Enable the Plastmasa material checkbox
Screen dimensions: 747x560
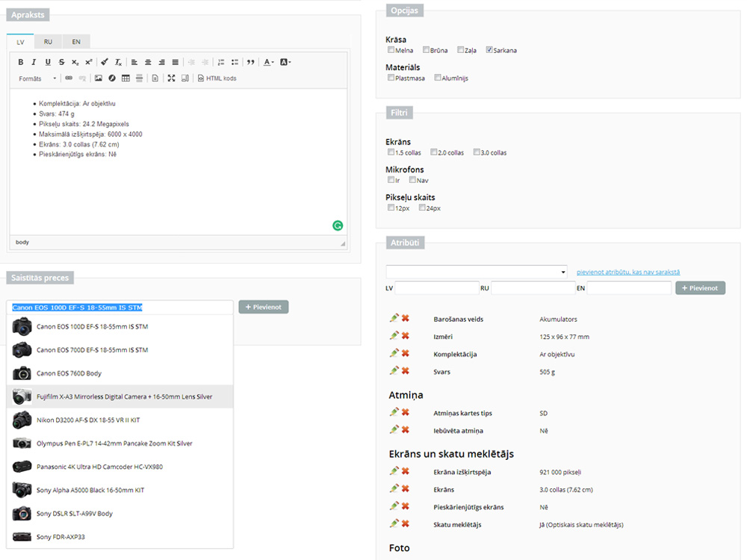(x=391, y=78)
